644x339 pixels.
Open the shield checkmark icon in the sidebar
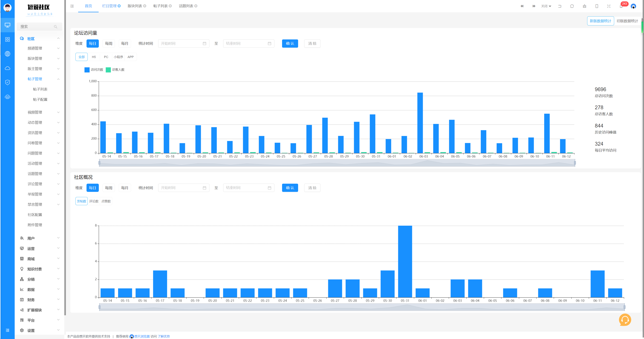(x=8, y=82)
